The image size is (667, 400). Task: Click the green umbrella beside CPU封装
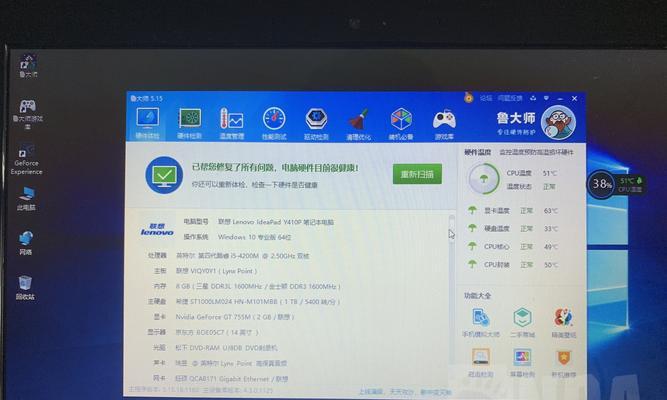click(472, 264)
